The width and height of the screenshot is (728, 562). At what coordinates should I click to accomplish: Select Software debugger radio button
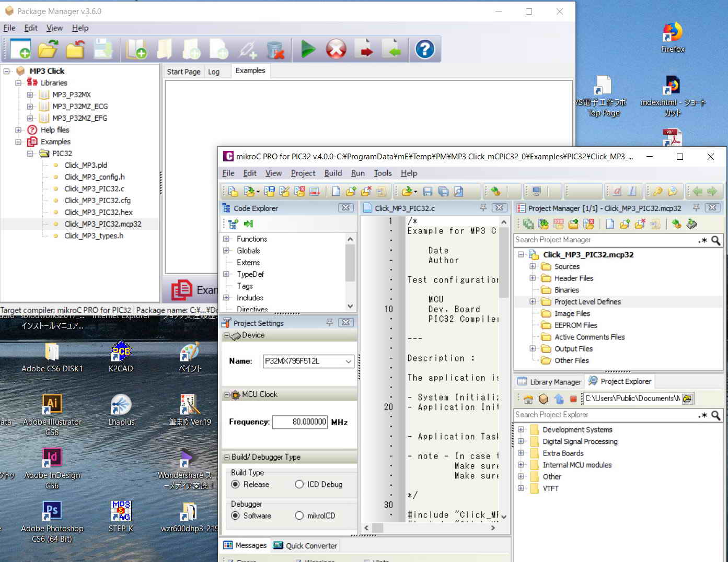click(x=236, y=516)
